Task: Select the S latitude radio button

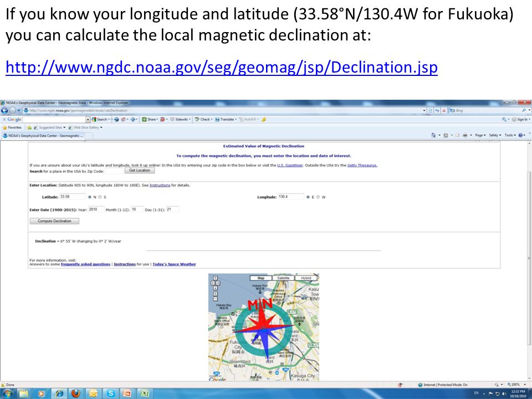Action: coord(100,197)
